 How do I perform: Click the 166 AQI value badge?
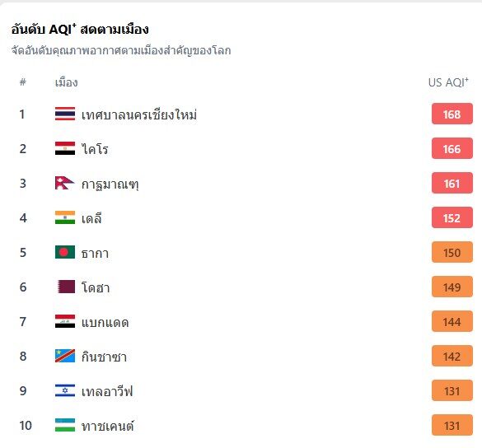point(452,148)
